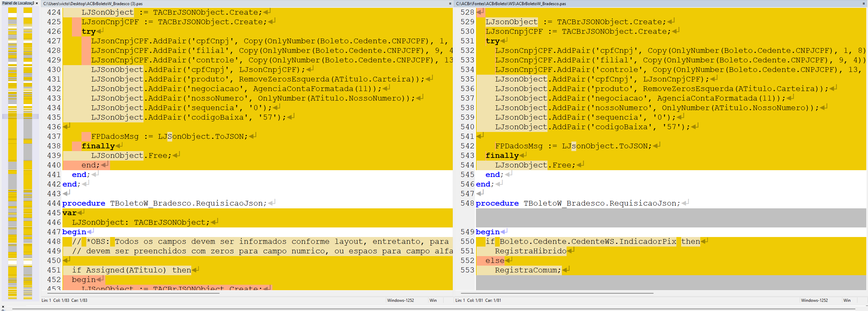Screen dimensions: 868x311
Task: Open the right file header menu icon
Action: tap(864, 4)
